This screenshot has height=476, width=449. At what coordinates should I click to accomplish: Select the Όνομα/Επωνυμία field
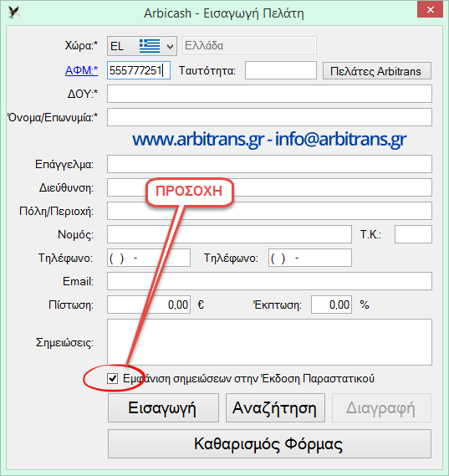pos(269,117)
